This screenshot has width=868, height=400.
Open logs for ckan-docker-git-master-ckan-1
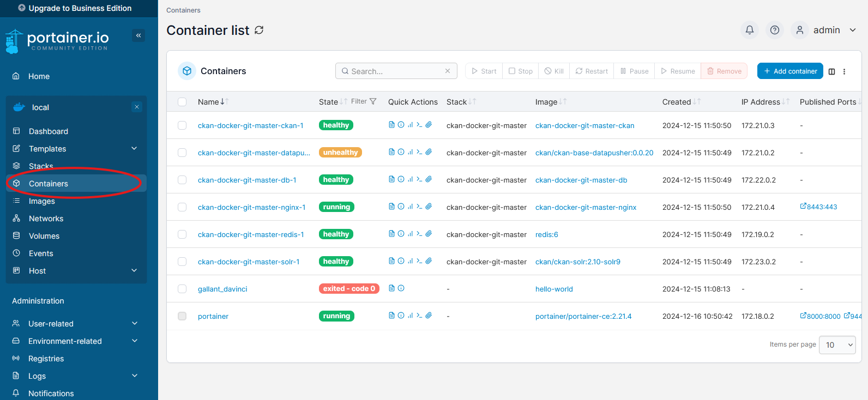[x=391, y=125]
